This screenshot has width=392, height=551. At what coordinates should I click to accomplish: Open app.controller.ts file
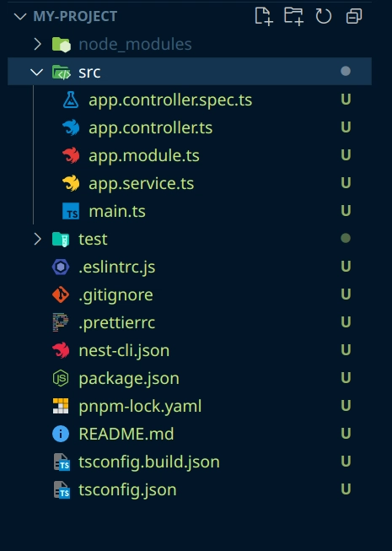(x=190, y=127)
